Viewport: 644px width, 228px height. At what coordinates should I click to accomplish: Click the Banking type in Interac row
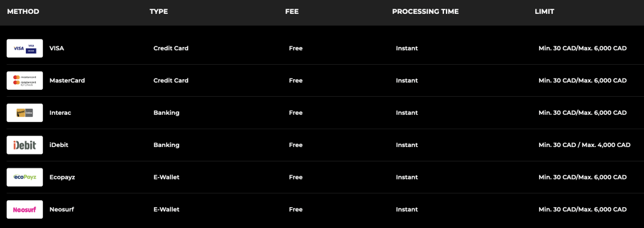click(x=166, y=113)
